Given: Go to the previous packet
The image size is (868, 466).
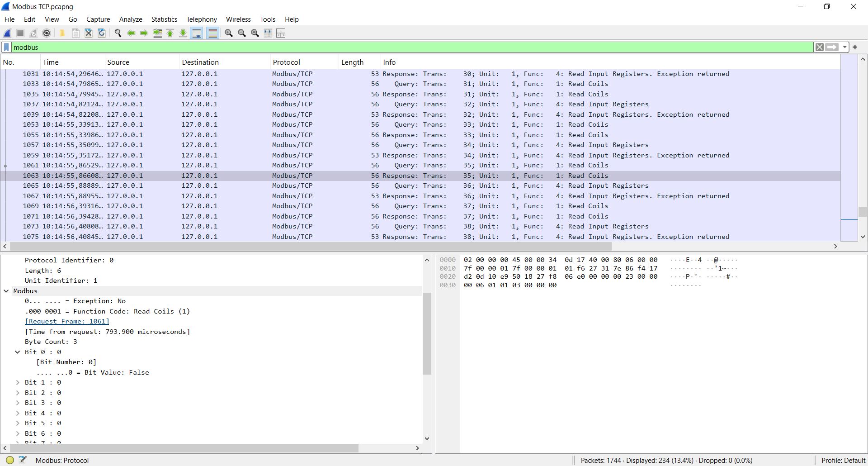Looking at the screenshot, I should (131, 33).
